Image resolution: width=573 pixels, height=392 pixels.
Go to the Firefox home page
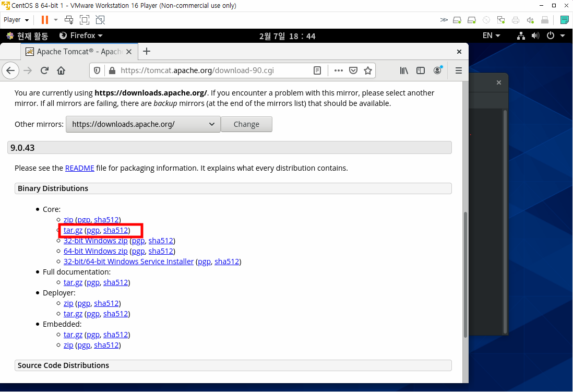61,70
